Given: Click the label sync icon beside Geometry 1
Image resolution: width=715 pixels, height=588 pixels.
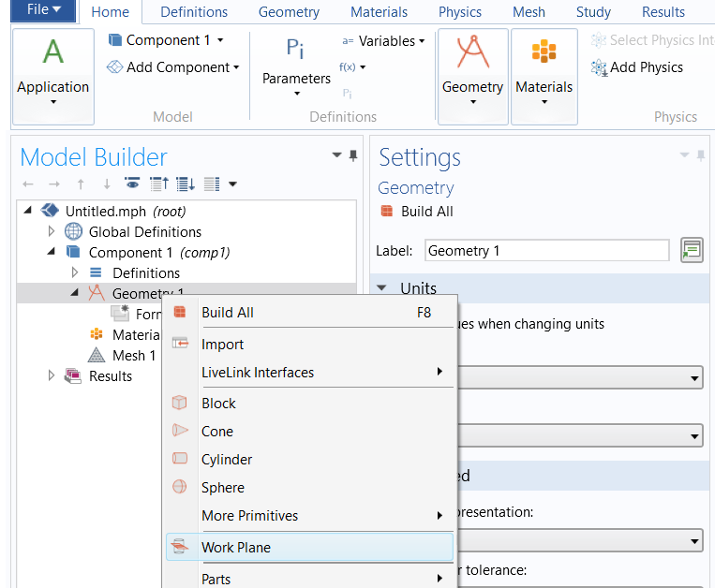Looking at the screenshot, I should (x=692, y=250).
